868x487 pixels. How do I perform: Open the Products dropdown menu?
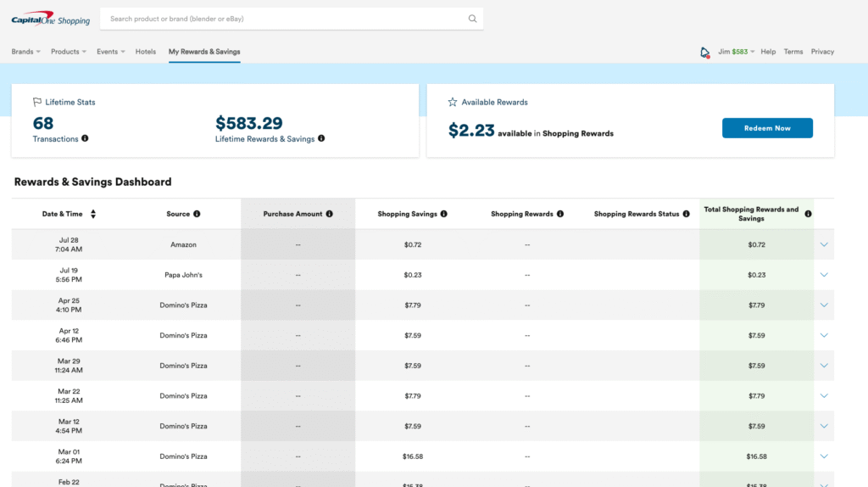pyautogui.click(x=69, y=52)
